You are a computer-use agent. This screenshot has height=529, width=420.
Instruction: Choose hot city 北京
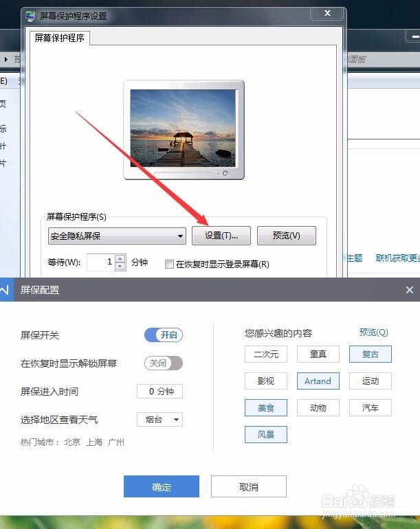(x=72, y=442)
